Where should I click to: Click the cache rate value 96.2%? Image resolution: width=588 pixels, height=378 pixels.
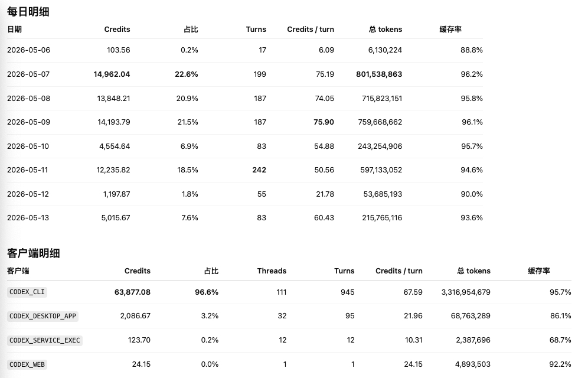472,74
